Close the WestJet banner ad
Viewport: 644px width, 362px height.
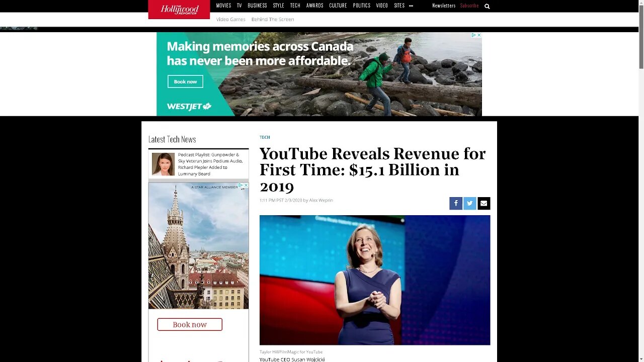(479, 35)
